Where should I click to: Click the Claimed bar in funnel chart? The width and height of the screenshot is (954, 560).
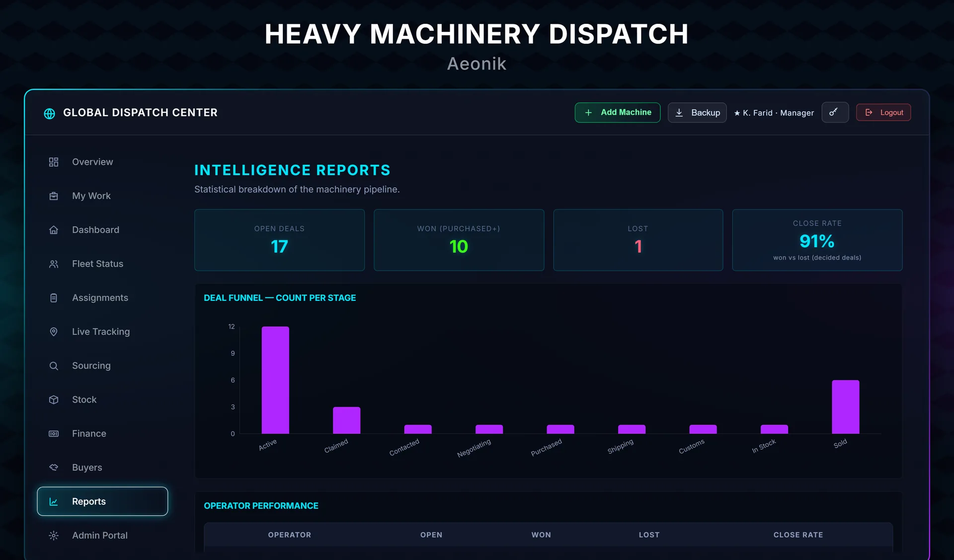[346, 420]
